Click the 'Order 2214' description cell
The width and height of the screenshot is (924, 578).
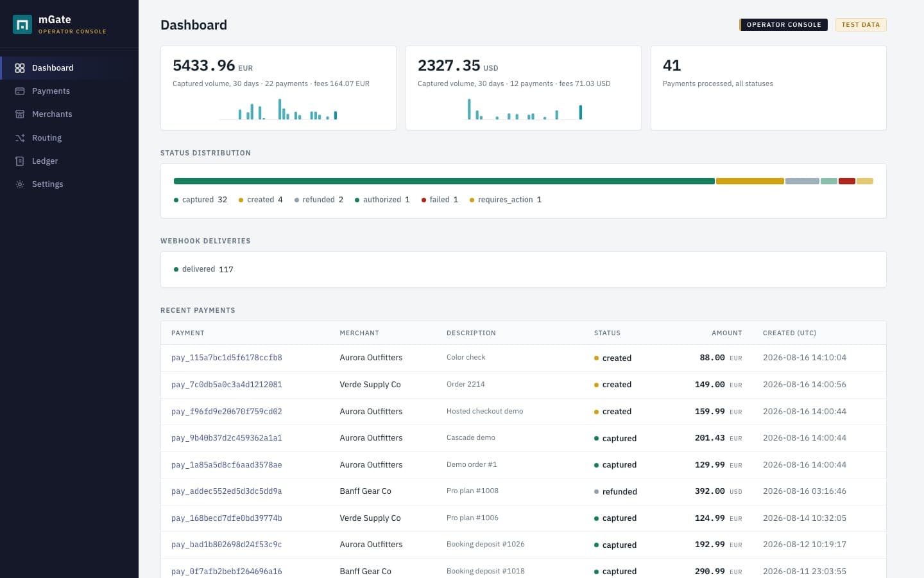tap(466, 384)
